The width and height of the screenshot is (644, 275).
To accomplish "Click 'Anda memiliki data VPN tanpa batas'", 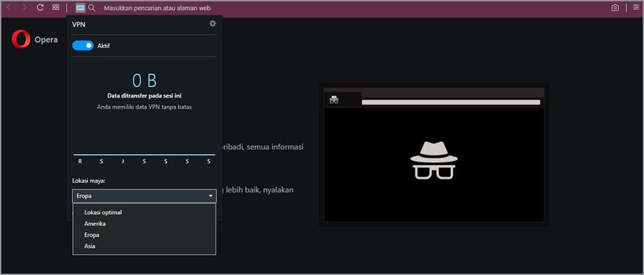I will click(144, 106).
